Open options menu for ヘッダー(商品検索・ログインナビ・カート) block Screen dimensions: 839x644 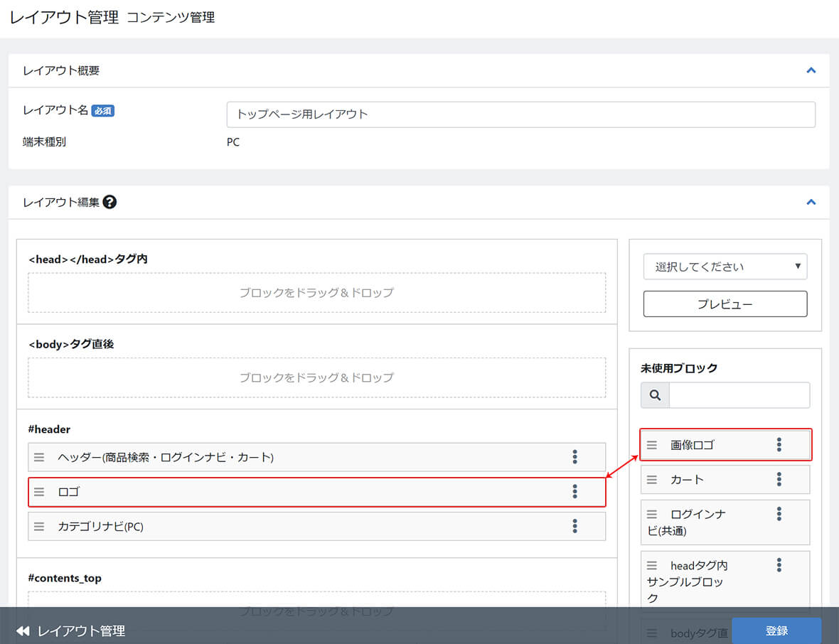(574, 457)
